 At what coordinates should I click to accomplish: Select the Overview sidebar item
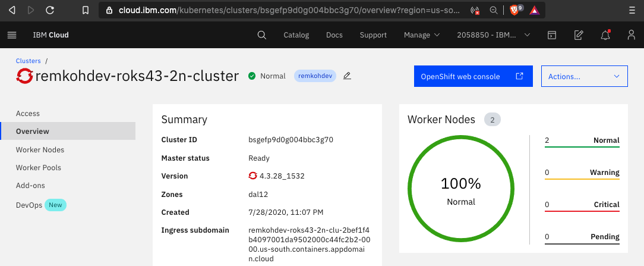point(68,131)
